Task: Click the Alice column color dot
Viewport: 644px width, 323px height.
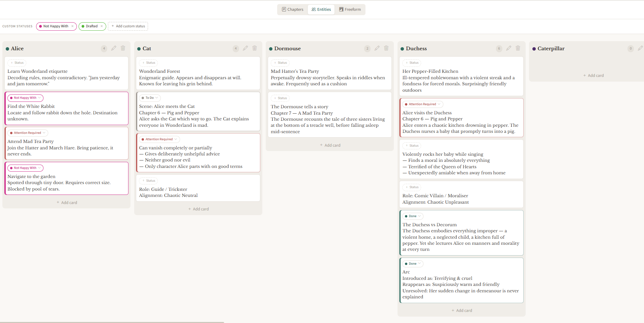Action: tap(7, 49)
